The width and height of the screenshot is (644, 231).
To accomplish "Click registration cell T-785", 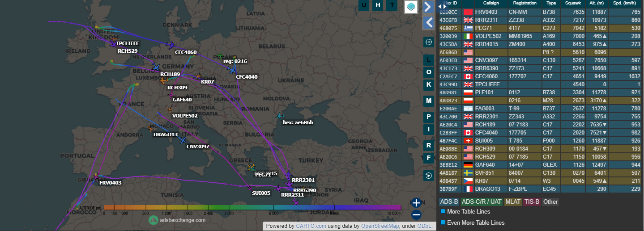I will pyautogui.click(x=525, y=141).
